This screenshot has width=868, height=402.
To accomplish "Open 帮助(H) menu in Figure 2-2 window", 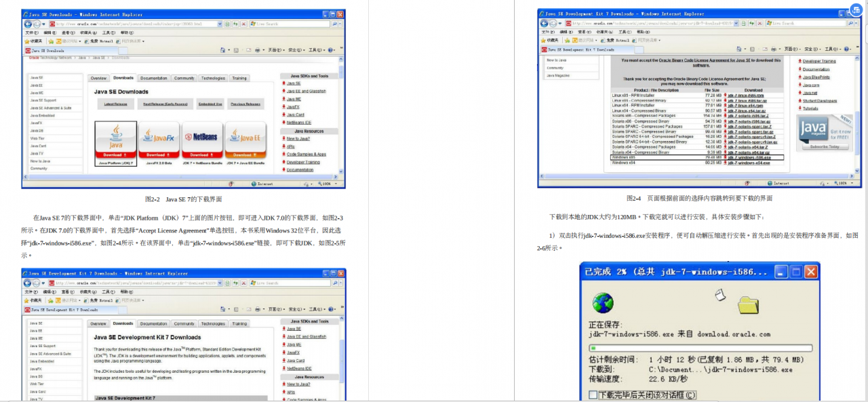I will [127, 33].
